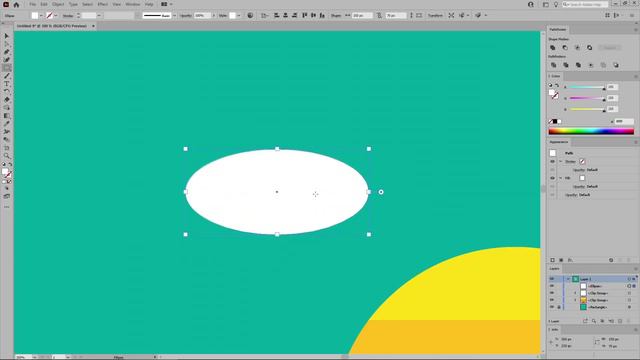Click the Horizontal Align Left icon

tap(276, 16)
